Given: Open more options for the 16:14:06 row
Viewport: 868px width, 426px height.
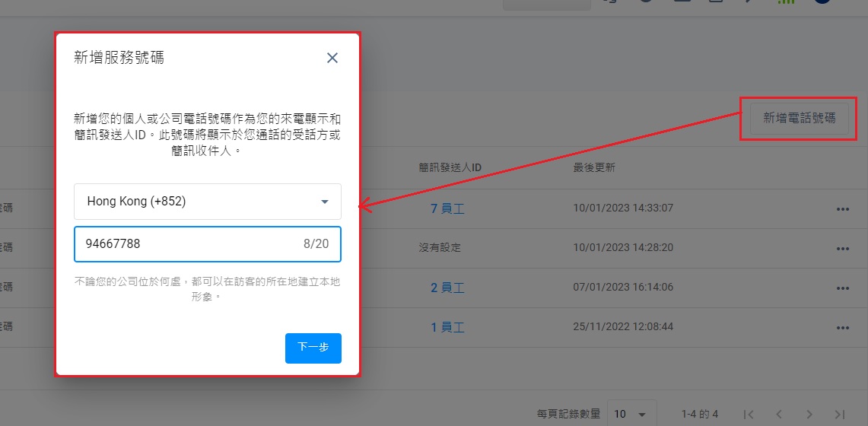Looking at the screenshot, I should (x=843, y=288).
